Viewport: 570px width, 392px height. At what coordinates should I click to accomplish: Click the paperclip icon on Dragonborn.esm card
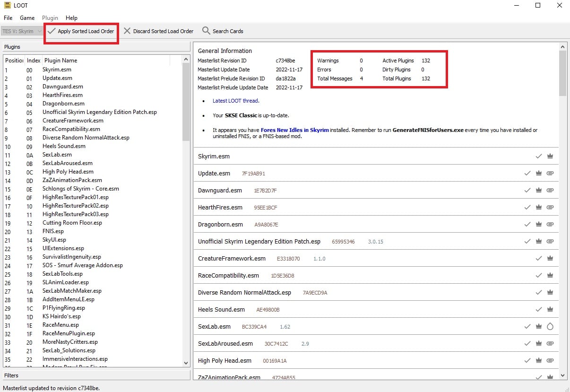pos(550,225)
